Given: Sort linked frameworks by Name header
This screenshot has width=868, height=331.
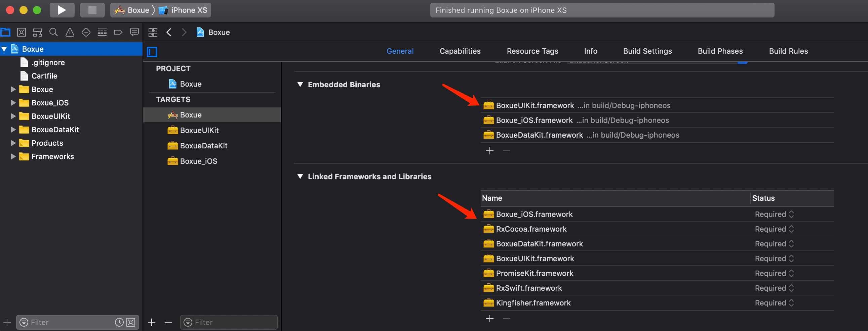Looking at the screenshot, I should click(615, 198).
